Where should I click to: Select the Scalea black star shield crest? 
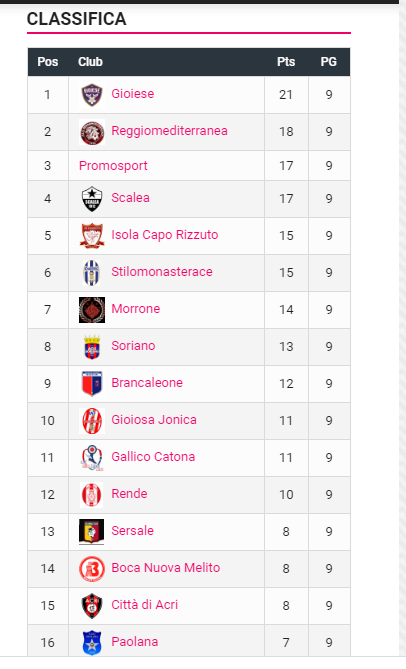pyautogui.click(x=92, y=199)
